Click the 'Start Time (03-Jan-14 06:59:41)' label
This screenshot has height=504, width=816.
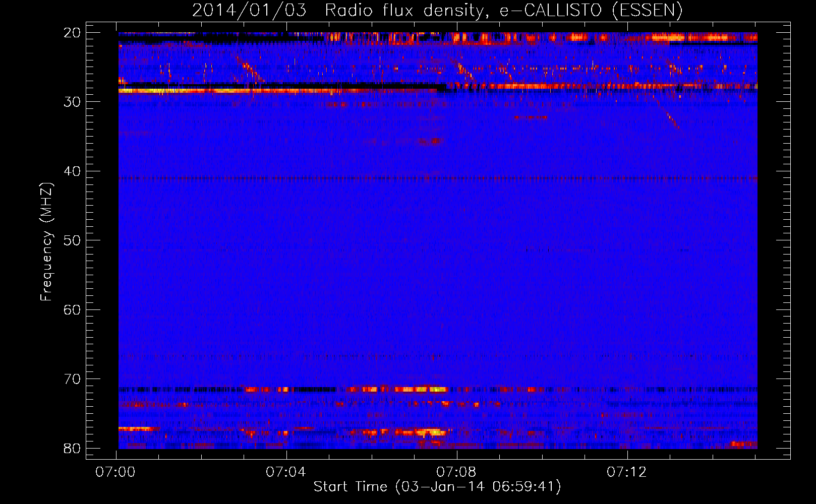(x=437, y=487)
